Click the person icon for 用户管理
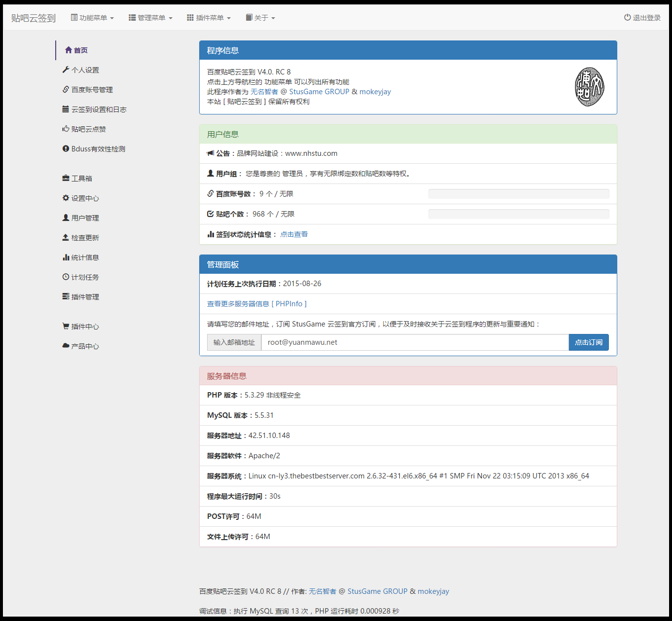The height and width of the screenshot is (621, 672). point(66,218)
